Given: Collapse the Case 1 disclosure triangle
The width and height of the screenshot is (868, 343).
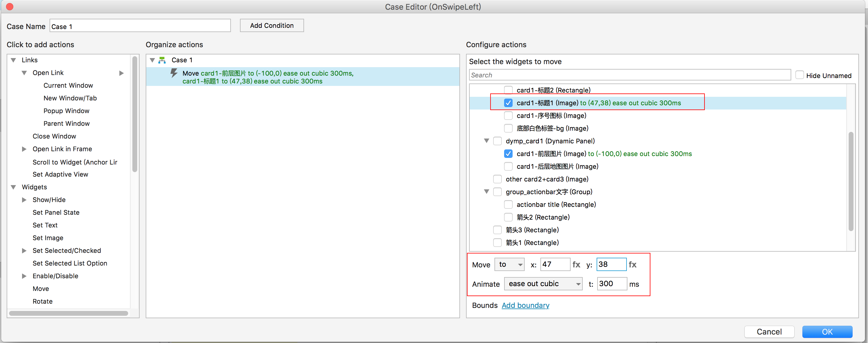Looking at the screenshot, I should pos(152,60).
